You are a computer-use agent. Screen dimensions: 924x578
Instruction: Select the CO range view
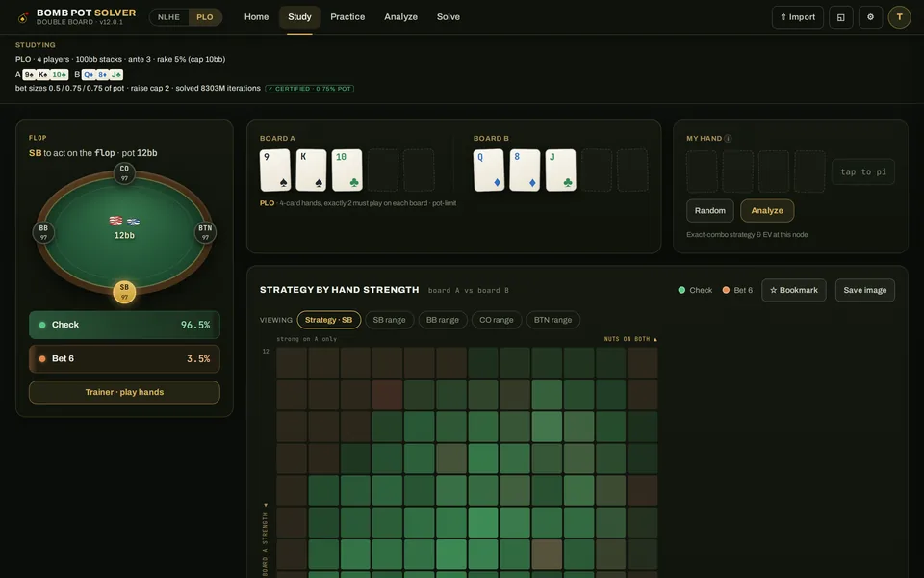click(x=497, y=320)
